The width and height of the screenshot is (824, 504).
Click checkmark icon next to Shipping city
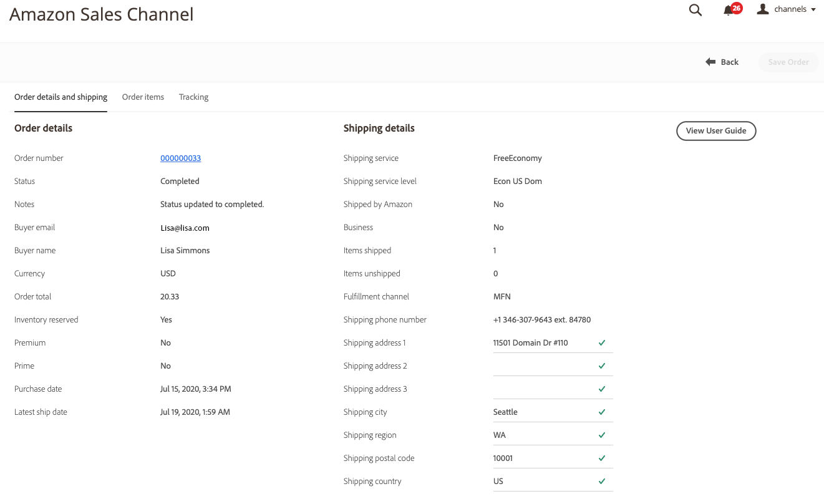(602, 412)
